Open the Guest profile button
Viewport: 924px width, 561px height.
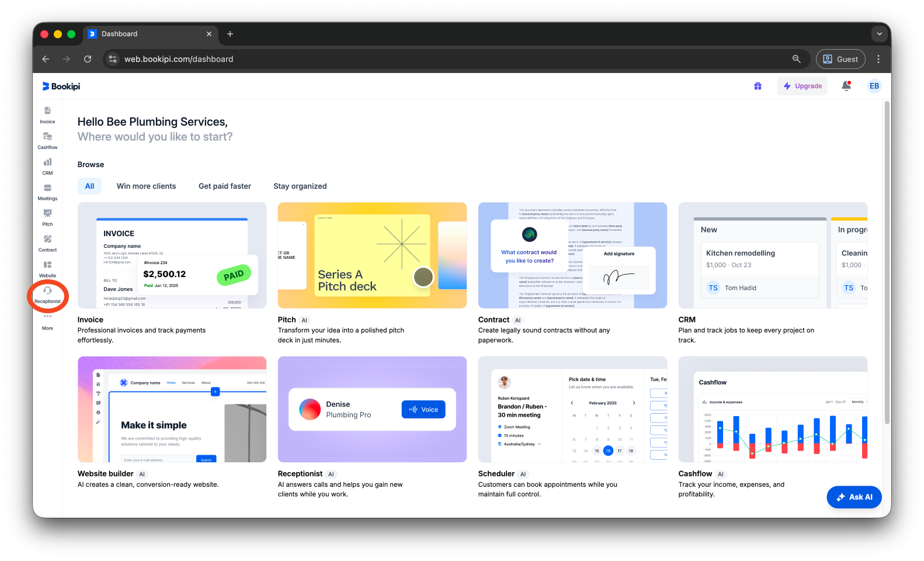click(840, 59)
